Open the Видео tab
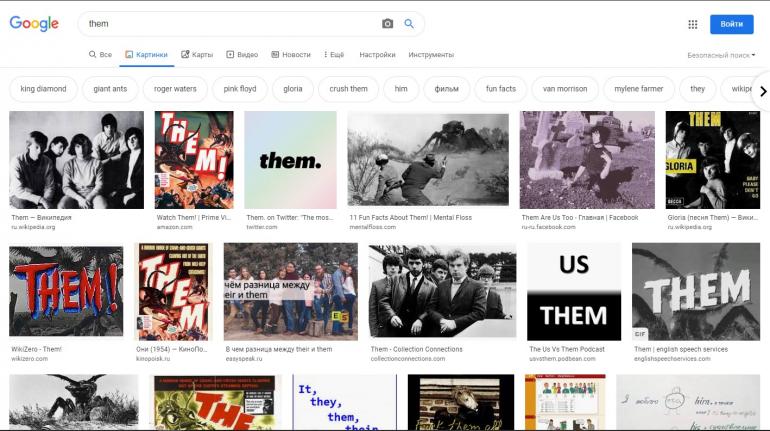 (242, 54)
